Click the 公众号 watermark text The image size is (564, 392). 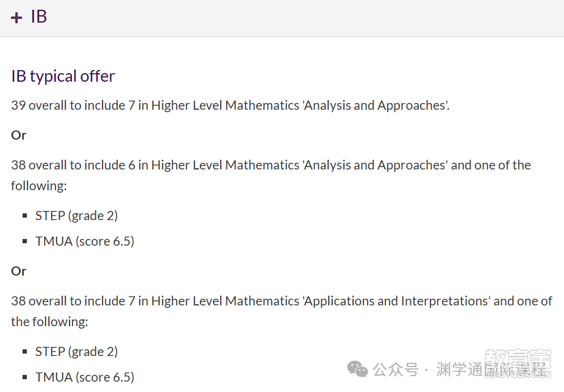click(x=396, y=369)
